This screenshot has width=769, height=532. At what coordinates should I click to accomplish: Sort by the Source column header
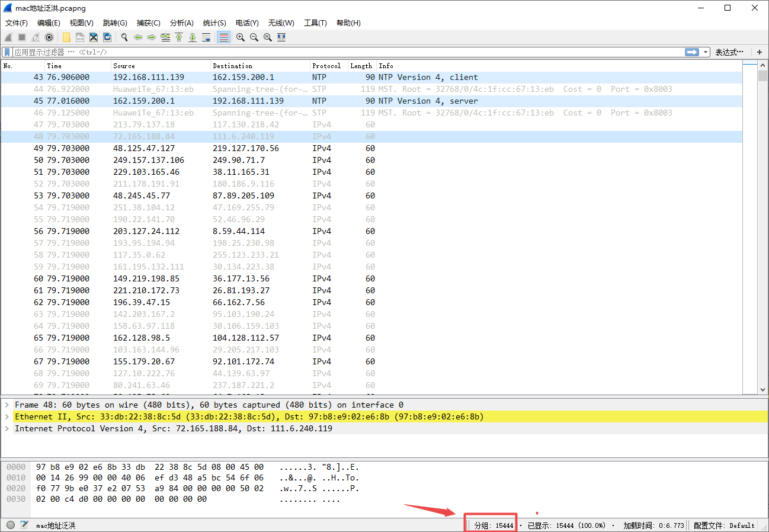tap(161, 66)
